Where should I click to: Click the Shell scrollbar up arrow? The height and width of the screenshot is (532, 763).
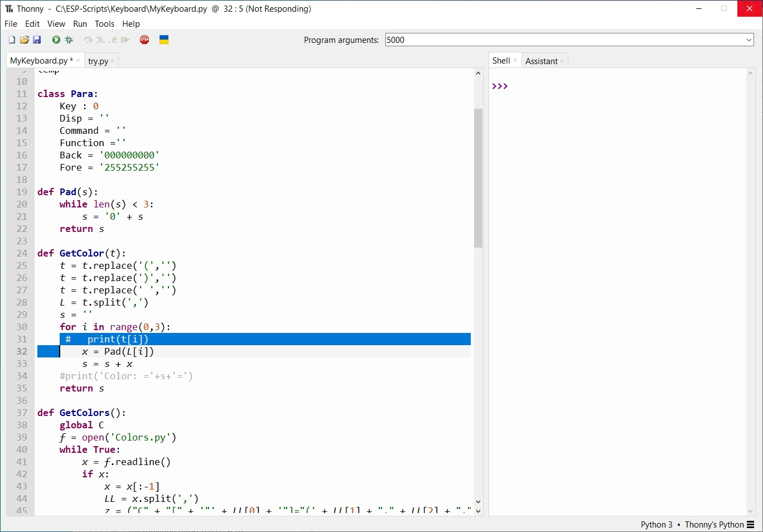click(x=750, y=73)
